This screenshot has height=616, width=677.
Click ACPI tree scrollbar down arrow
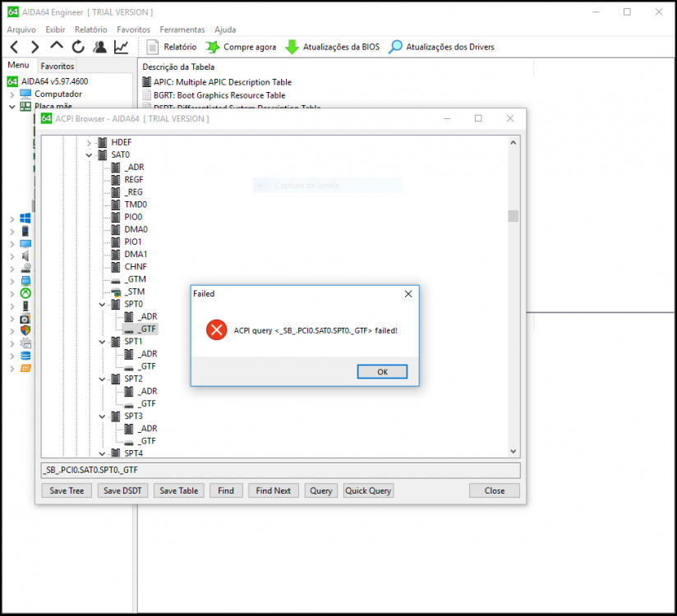click(x=513, y=452)
